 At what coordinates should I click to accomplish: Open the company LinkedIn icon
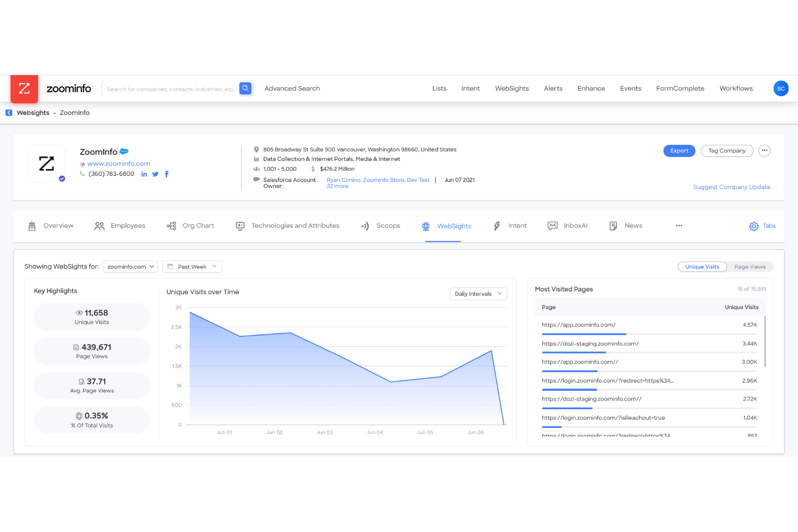pyautogui.click(x=144, y=174)
